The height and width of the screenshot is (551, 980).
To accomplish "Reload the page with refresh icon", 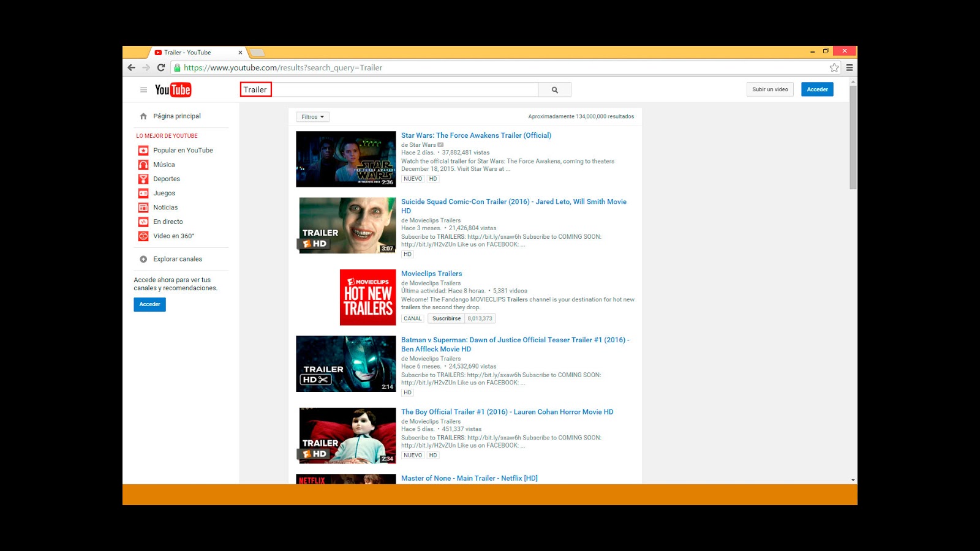I will (x=161, y=68).
